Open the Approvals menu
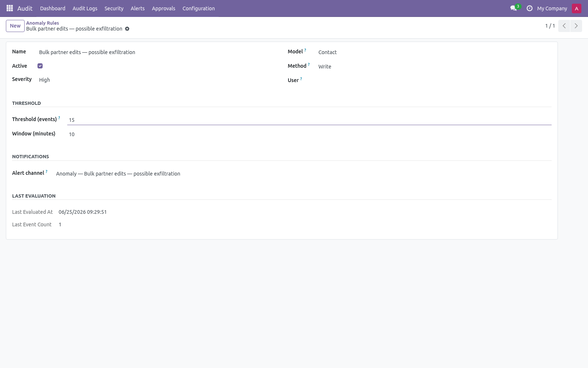Screen dimensions: 588x368 [x=164, y=8]
